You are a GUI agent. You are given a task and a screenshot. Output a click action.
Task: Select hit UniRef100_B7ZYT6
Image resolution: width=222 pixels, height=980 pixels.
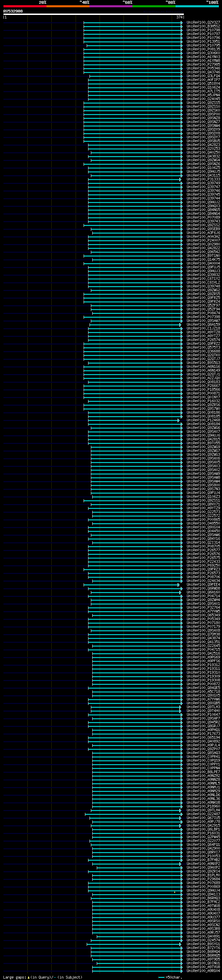pyautogui.click(x=203, y=948)
